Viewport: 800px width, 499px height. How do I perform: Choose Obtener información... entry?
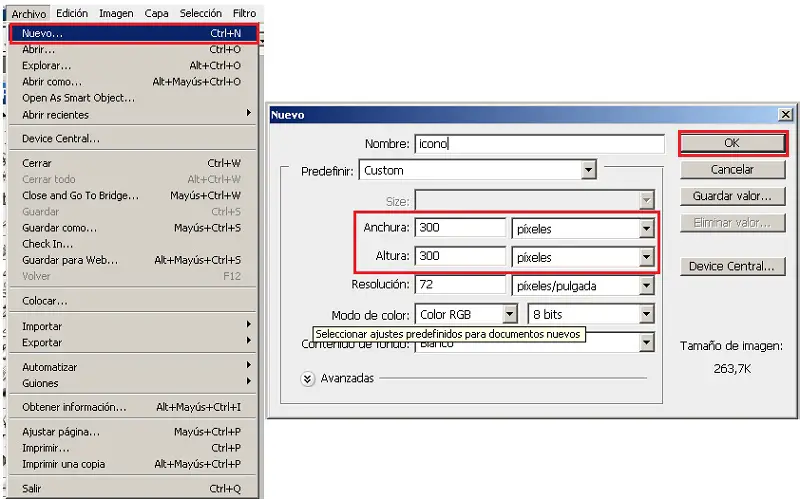(133, 407)
